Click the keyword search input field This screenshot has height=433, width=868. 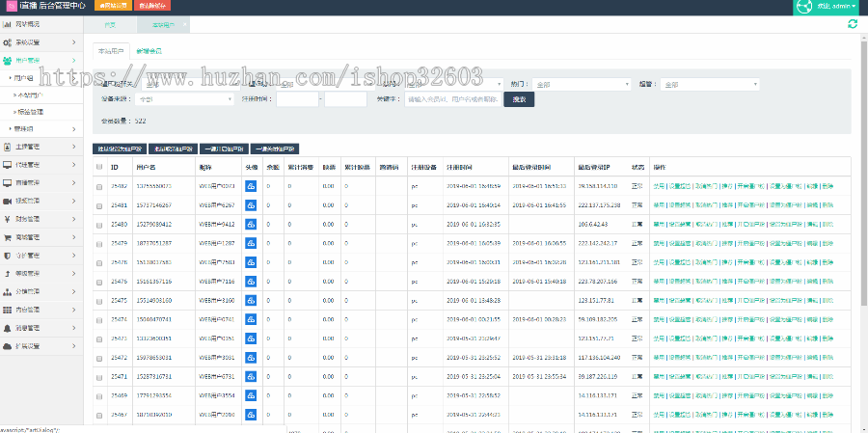tap(451, 98)
